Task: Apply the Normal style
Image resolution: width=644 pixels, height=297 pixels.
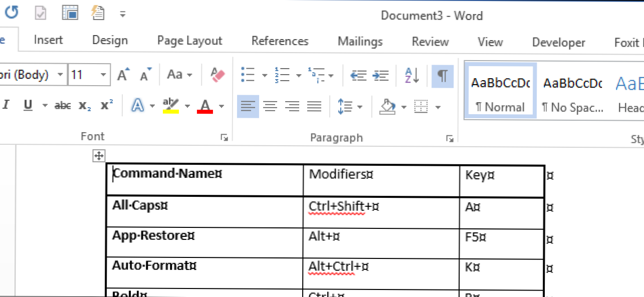Action: (500, 91)
